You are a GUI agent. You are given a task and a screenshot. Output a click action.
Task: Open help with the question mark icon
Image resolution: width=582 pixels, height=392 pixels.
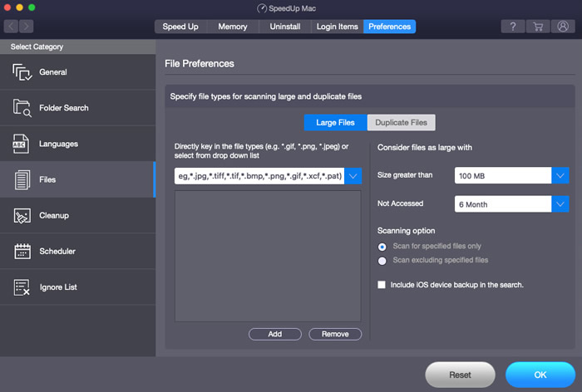click(513, 27)
